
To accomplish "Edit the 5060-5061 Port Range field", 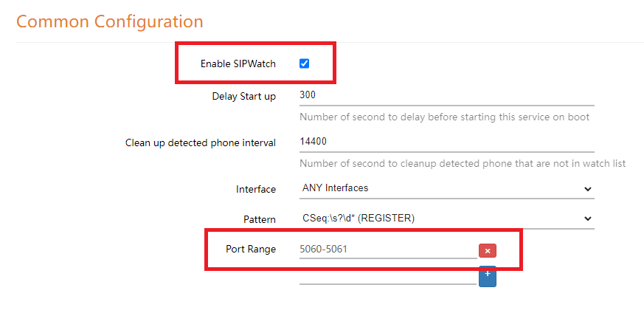I will point(387,250).
